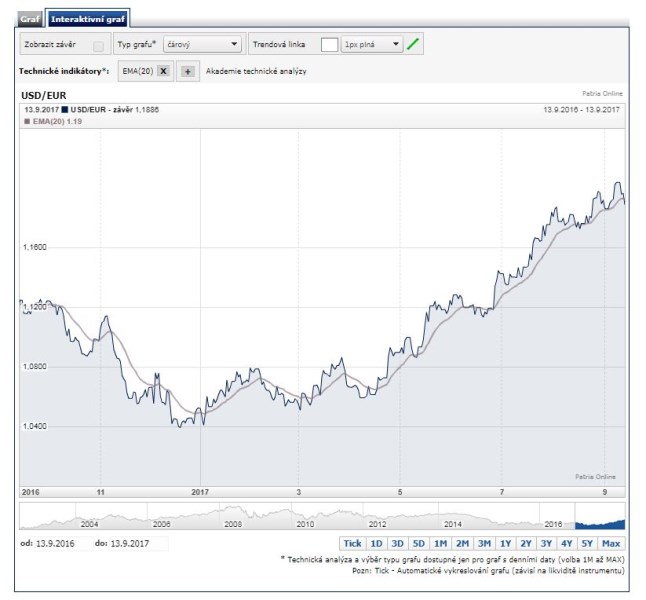The height and width of the screenshot is (600, 646).
Task: Click the 1,0400 y-axis label
Action: [35, 426]
